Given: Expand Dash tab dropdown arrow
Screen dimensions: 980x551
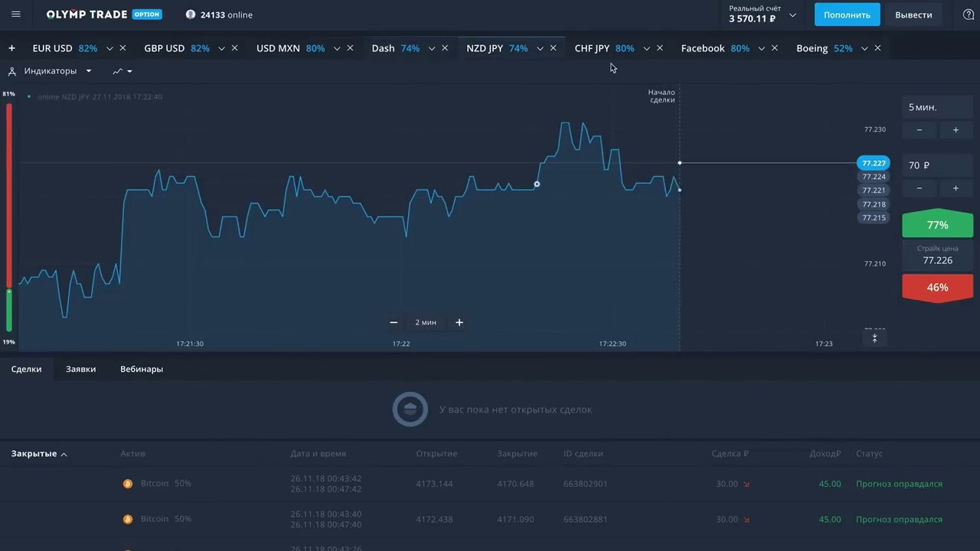Looking at the screenshot, I should [x=432, y=48].
